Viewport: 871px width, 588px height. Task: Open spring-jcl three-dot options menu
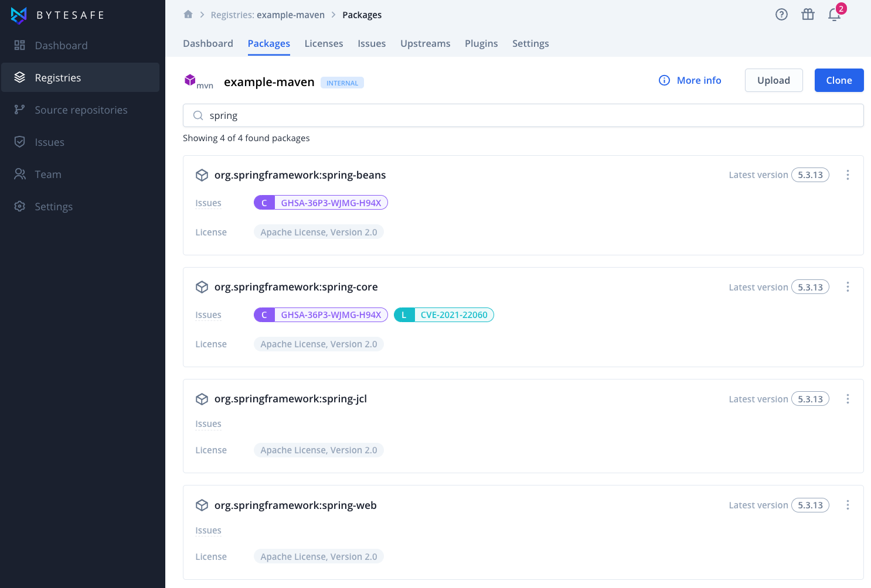[x=848, y=399]
